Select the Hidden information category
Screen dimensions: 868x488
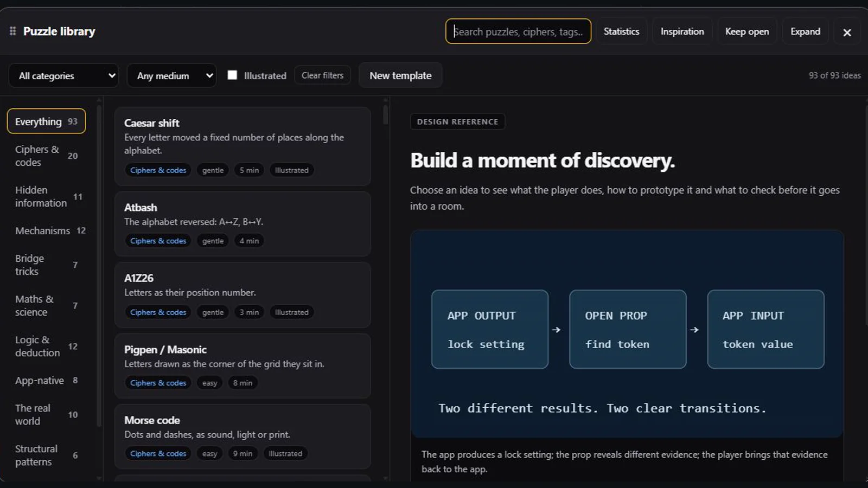pos(46,196)
